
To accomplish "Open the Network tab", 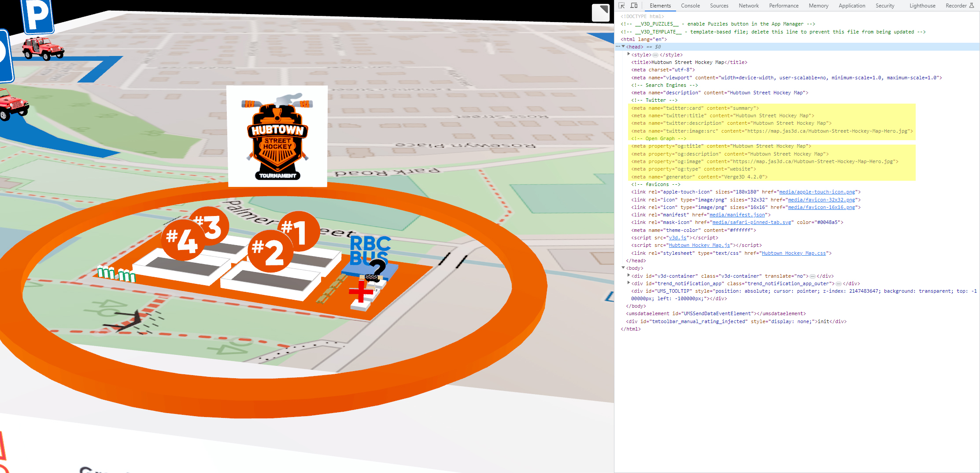I will [x=749, y=6].
